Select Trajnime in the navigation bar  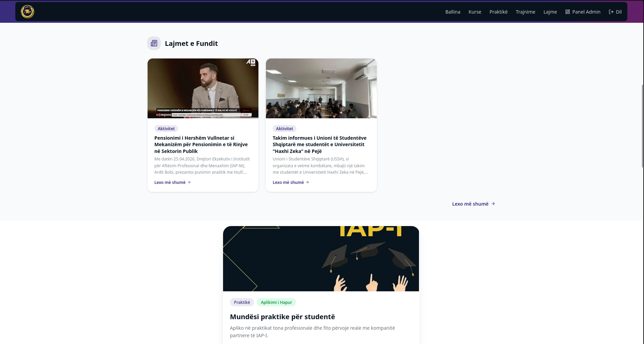[525, 12]
